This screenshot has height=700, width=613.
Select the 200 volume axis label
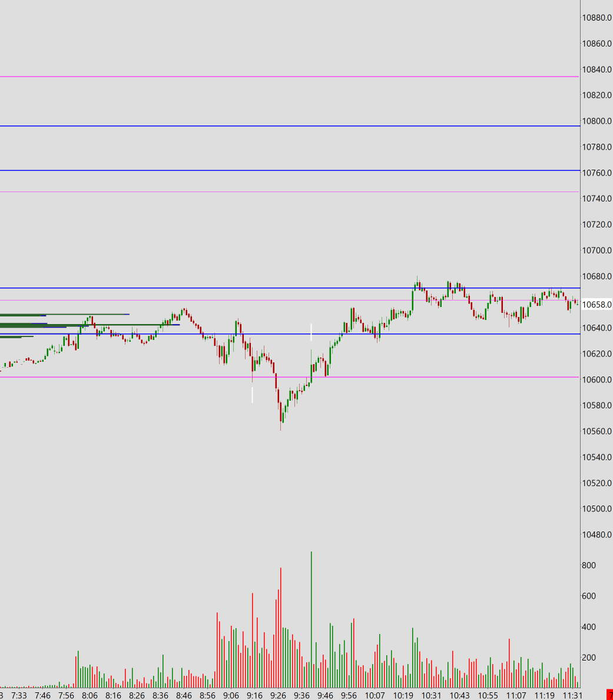click(x=589, y=658)
